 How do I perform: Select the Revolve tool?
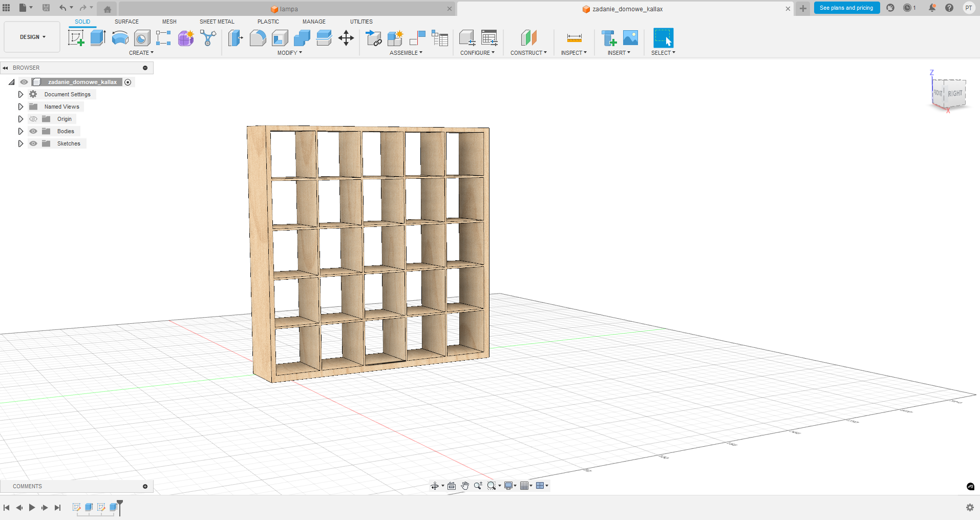coord(120,38)
